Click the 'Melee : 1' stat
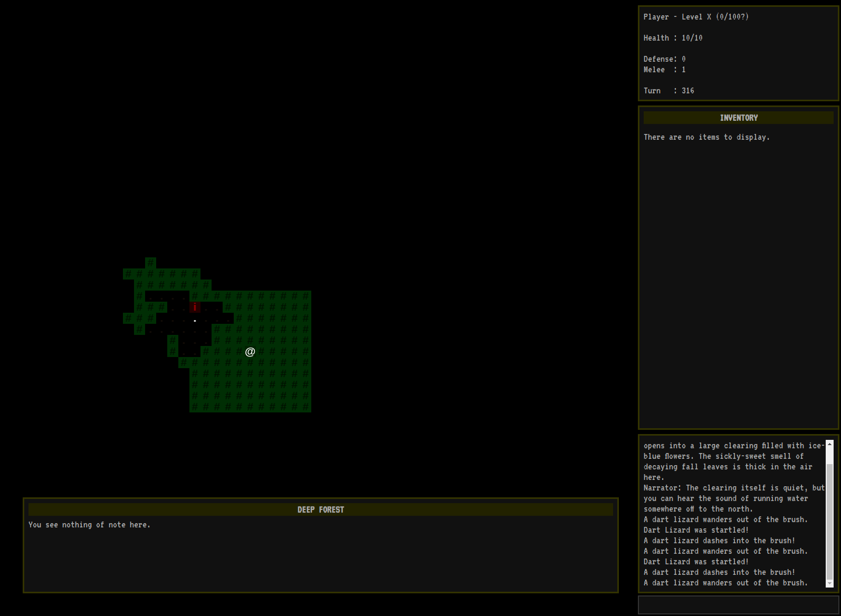Screen dimensions: 841x616 tap(664, 70)
